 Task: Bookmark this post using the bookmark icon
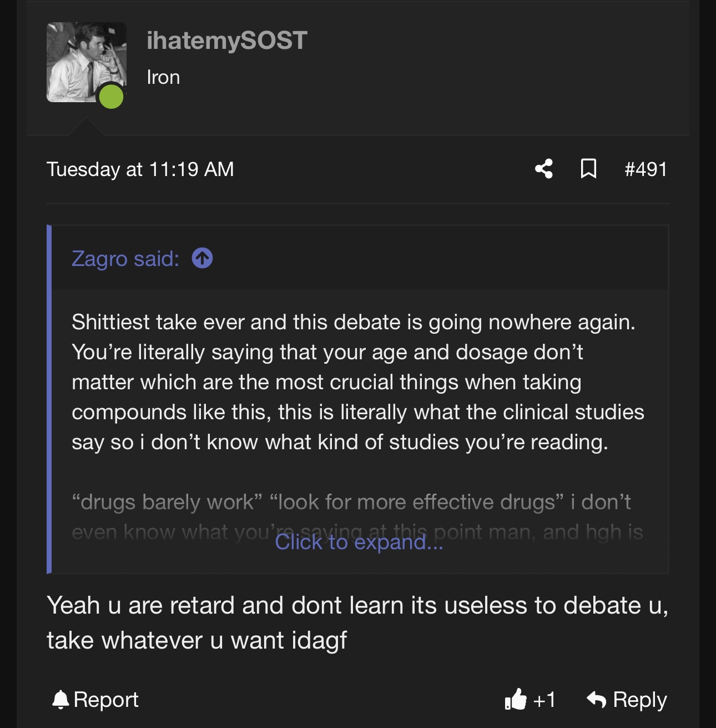coord(588,169)
